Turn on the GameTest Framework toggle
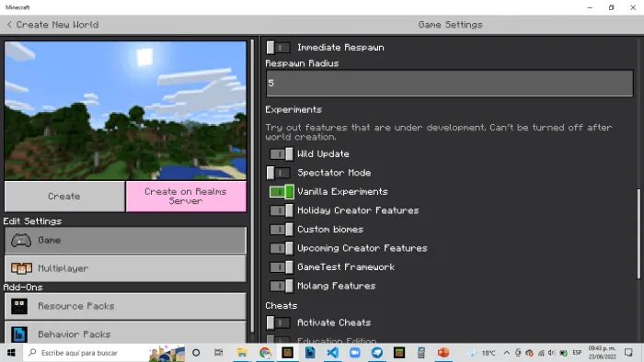The width and height of the screenshot is (644, 362). [282, 267]
